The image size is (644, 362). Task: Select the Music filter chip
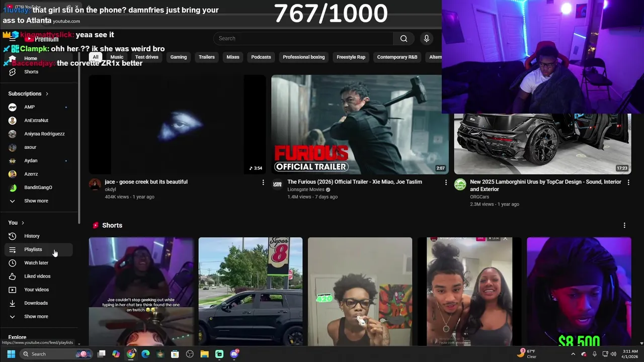click(117, 57)
